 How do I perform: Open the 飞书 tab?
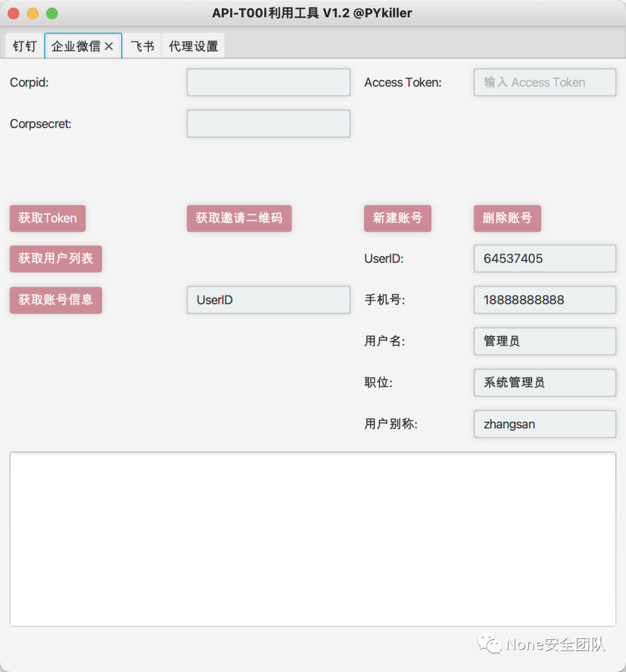(142, 46)
